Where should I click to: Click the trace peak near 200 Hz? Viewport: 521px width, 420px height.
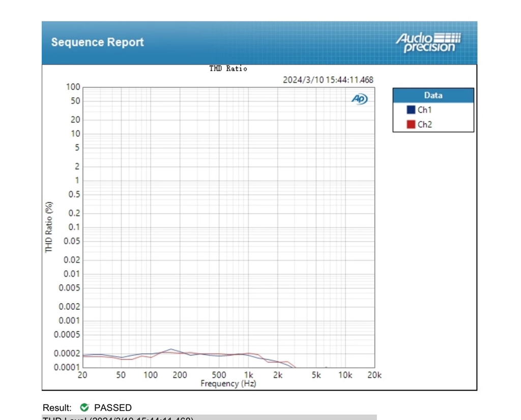(171, 349)
